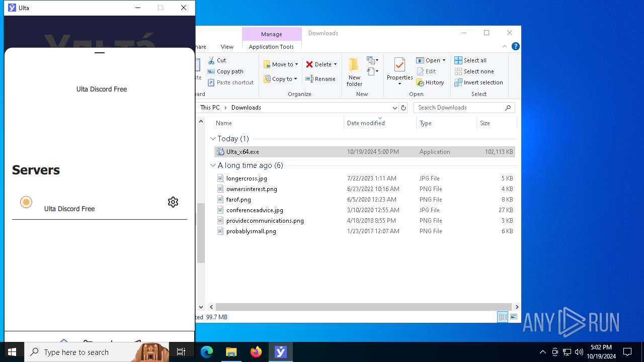Open Microsoft Edge from the taskbar
644x362 pixels.
coord(207,352)
